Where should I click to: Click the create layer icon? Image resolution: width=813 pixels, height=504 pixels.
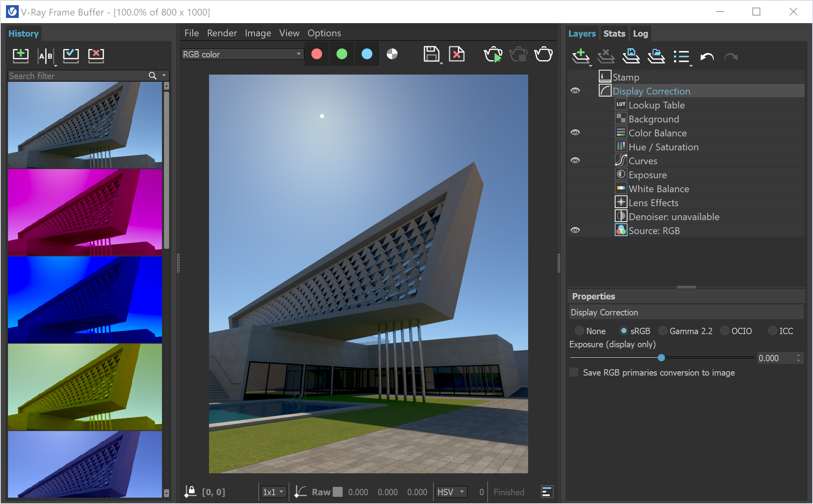point(580,56)
